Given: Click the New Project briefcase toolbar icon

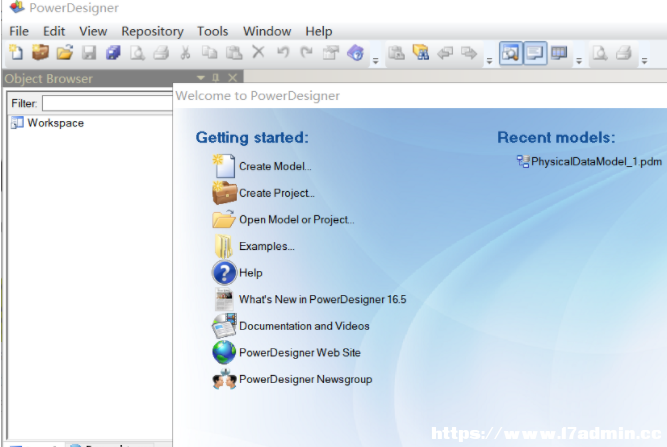Looking at the screenshot, I should pos(40,53).
